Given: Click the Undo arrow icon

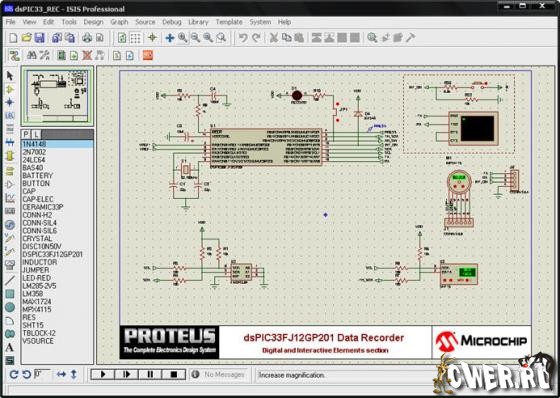Looking at the screenshot, I should [x=243, y=38].
